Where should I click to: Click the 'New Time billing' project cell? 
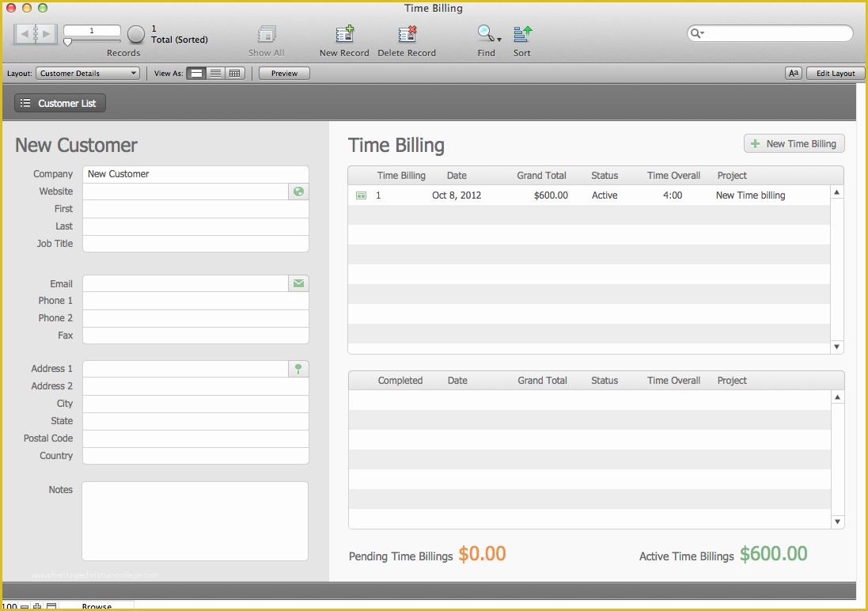point(750,195)
